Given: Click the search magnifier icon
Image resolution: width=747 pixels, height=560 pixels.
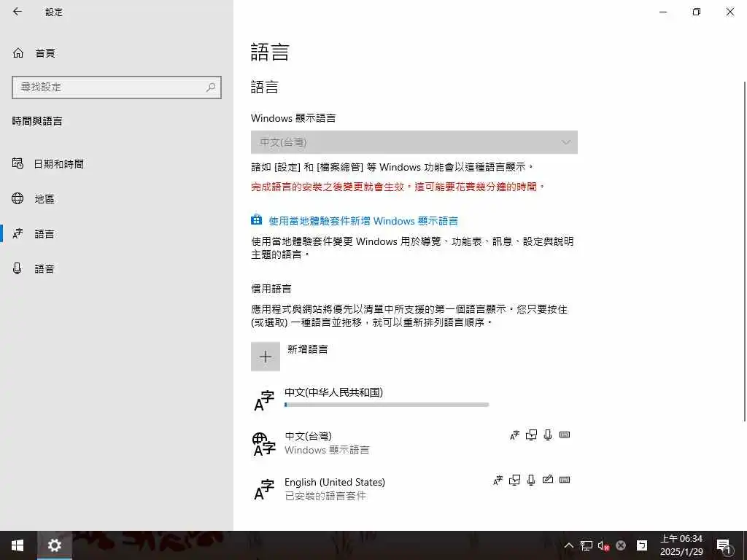Looking at the screenshot, I should pyautogui.click(x=211, y=87).
